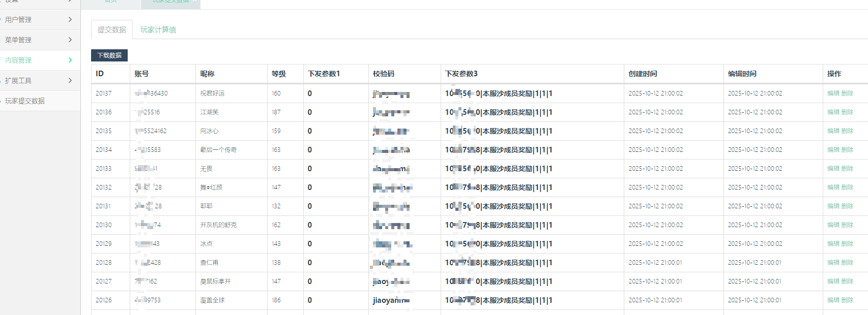The width and height of the screenshot is (868, 315).
Task: Switch to the 玩家计算值 tab
Action: pyautogui.click(x=158, y=29)
